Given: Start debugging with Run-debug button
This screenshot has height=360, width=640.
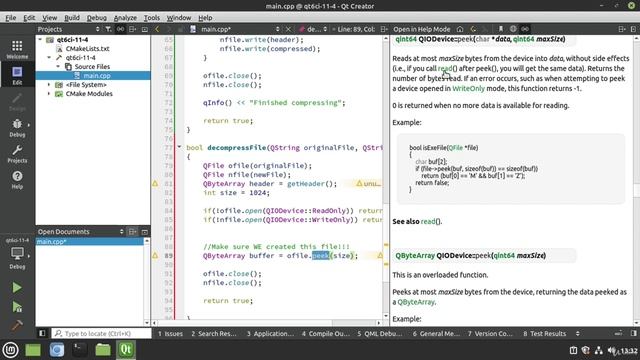Looking at the screenshot, I should click(17, 307).
